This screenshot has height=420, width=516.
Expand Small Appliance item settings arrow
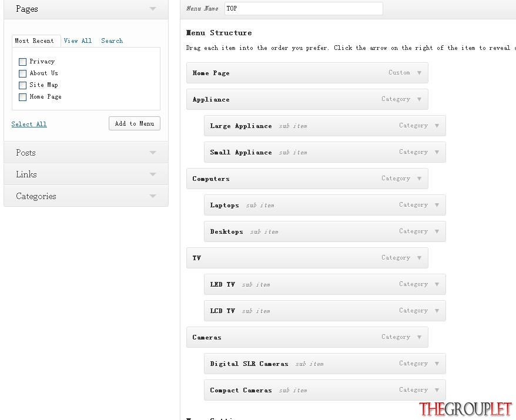point(437,152)
